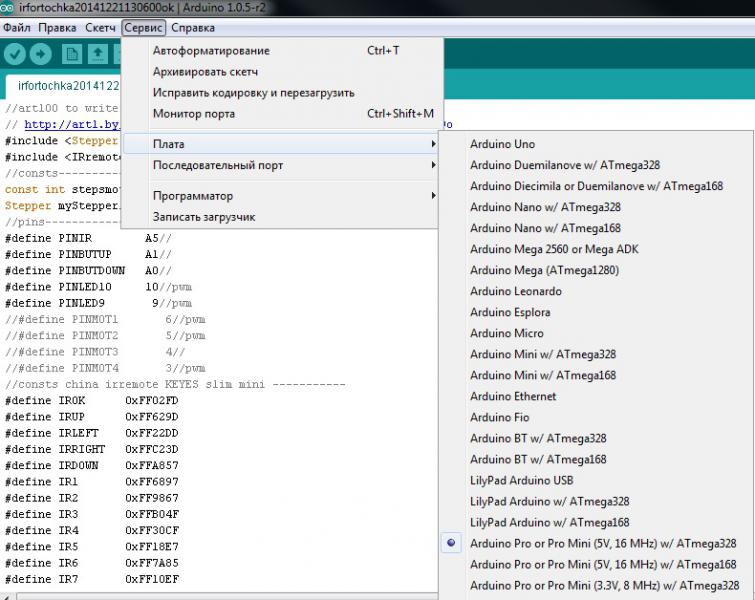Click the Open sketch up-arrow icon
755x600 pixels.
click(98, 54)
